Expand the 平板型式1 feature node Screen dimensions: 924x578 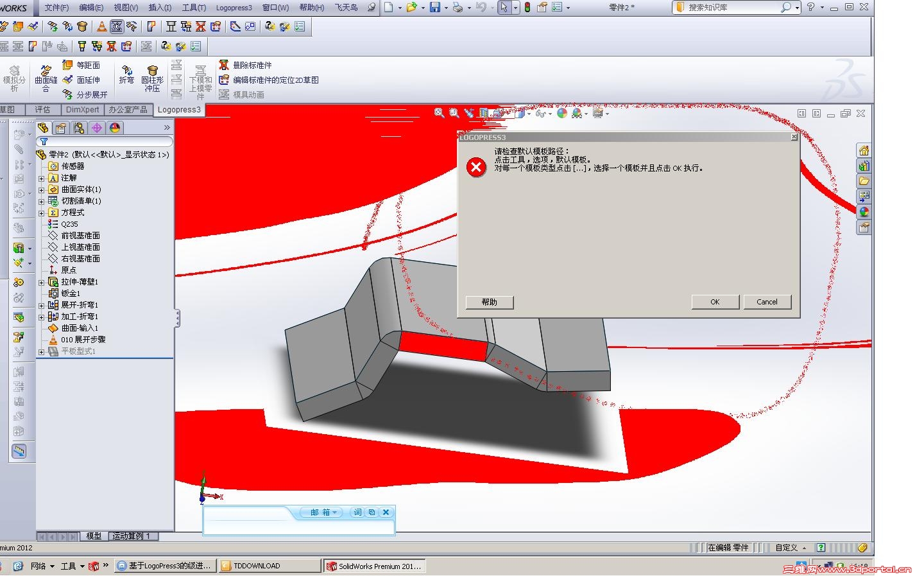coord(42,351)
